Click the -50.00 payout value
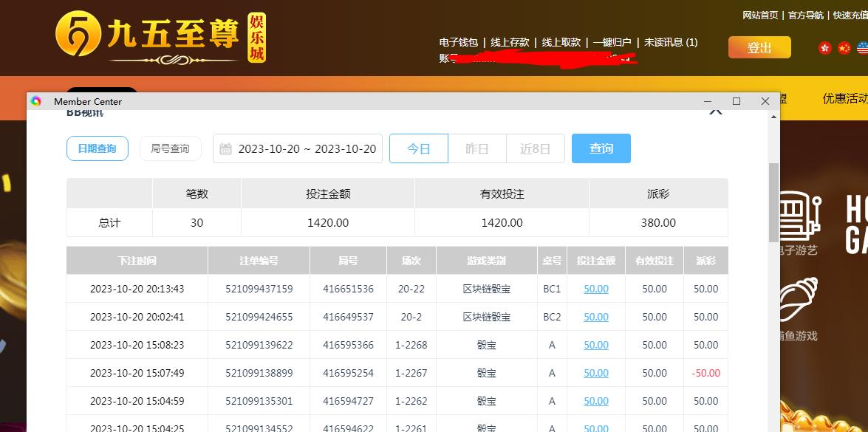868x432 pixels. click(x=705, y=373)
